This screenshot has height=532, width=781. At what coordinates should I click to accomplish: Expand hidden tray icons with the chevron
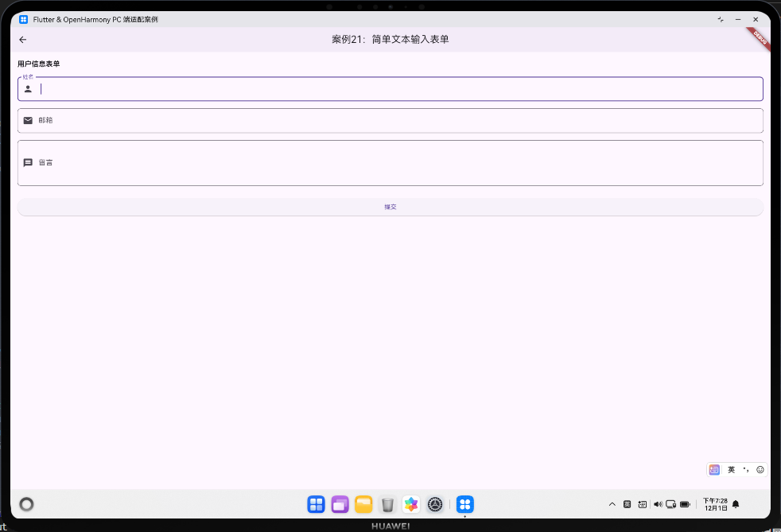(612, 504)
